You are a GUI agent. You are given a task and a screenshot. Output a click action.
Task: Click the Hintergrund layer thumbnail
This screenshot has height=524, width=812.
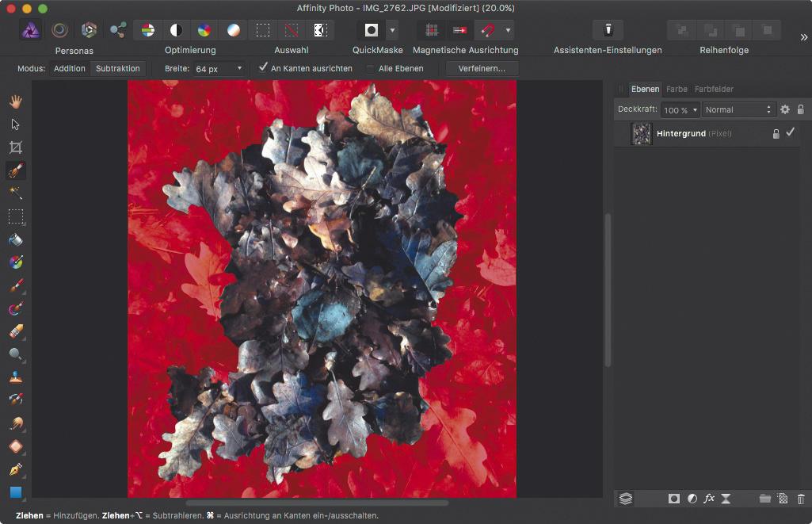pyautogui.click(x=642, y=134)
